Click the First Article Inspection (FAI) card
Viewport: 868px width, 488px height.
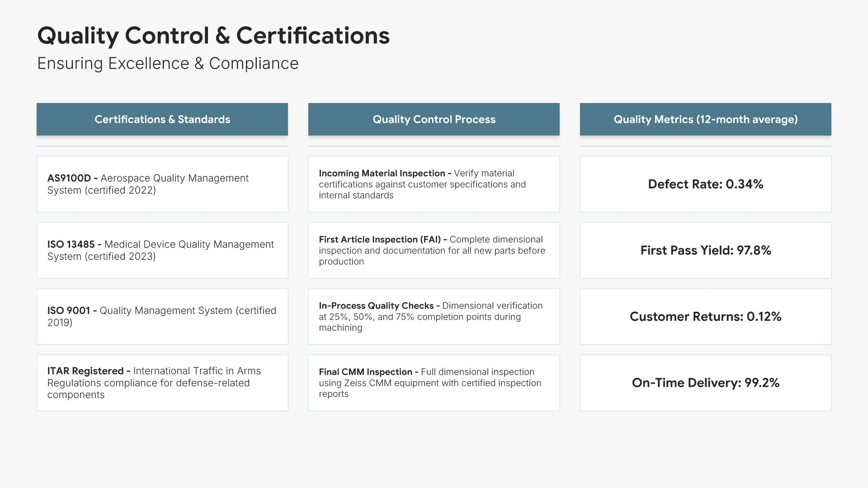(x=434, y=250)
